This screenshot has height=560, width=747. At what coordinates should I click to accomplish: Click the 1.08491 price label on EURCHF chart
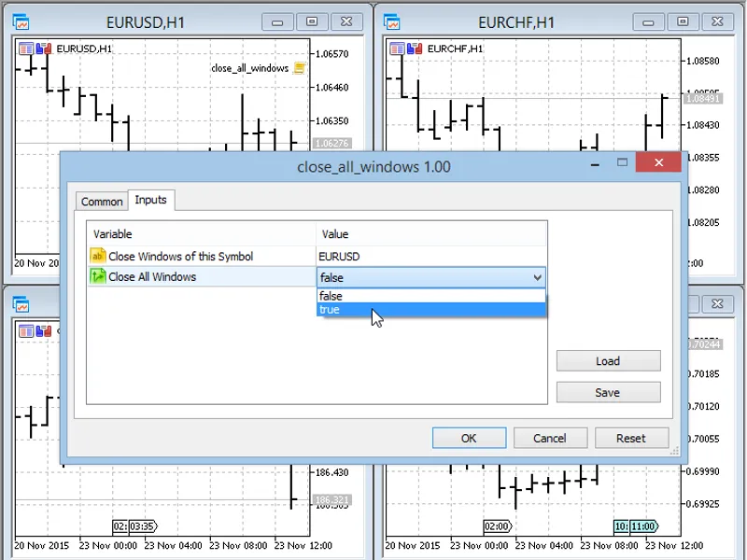(703, 99)
